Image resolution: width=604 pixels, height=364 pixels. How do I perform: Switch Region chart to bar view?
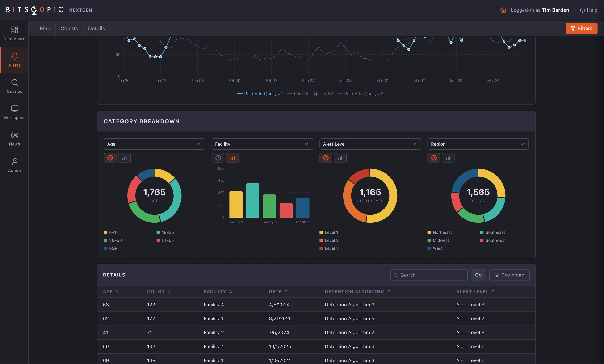point(448,158)
